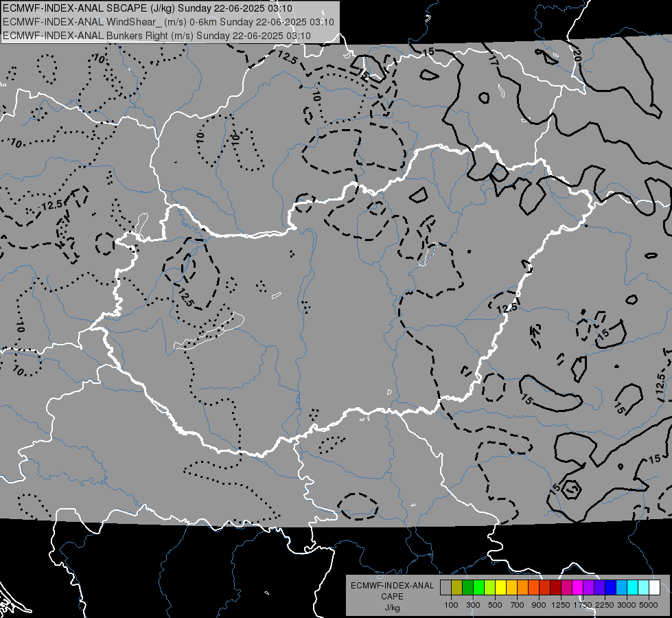Select the white legend swatch

[654, 588]
